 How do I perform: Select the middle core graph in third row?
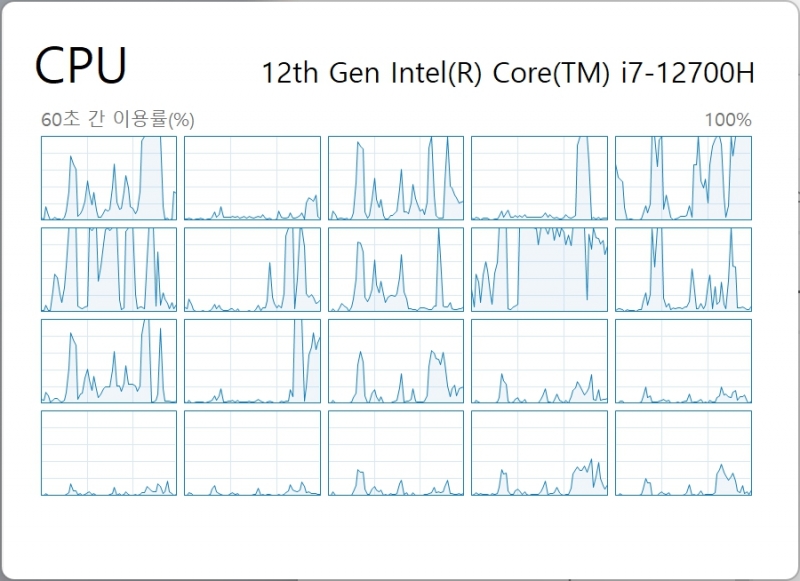[396, 361]
